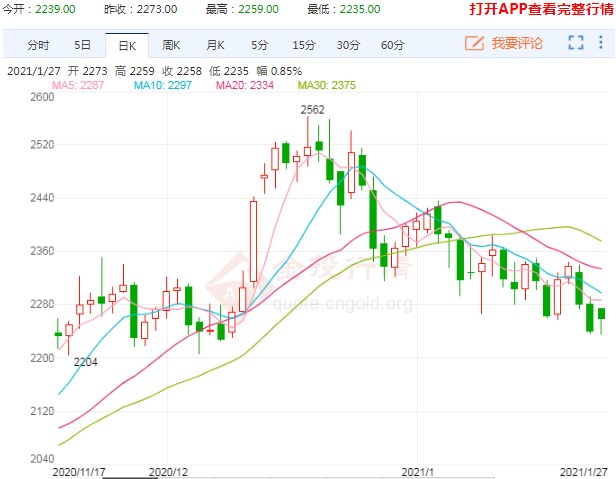Click the last green candlestick on the chart
Screen dimensions: 616x479
[x=601, y=319]
